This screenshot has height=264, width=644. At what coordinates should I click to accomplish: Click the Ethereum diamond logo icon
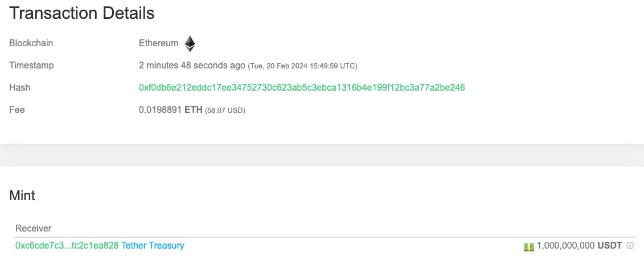[x=190, y=43]
